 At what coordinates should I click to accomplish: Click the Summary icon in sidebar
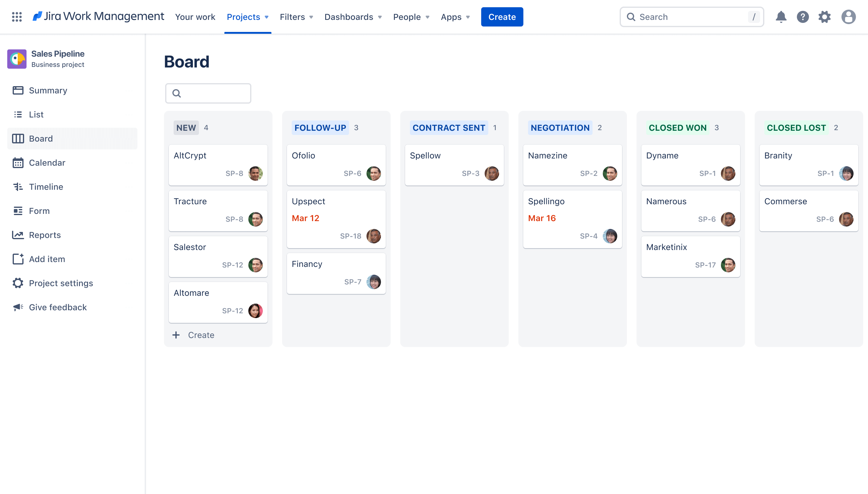18,90
